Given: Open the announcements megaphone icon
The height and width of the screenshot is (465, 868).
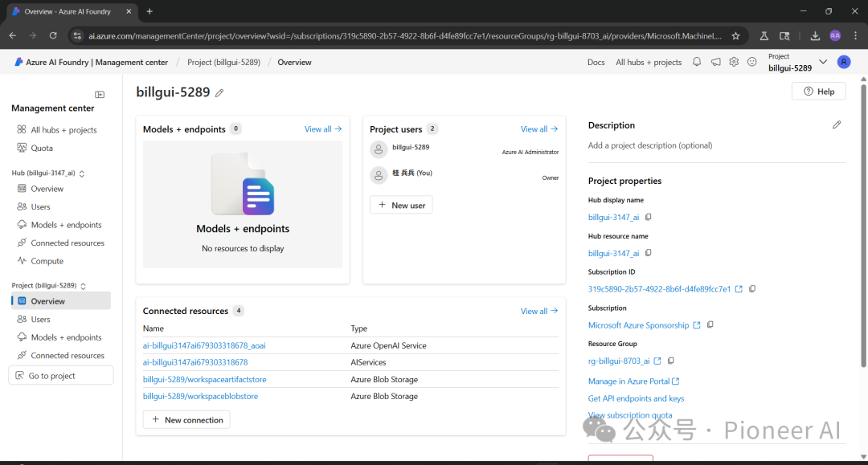Looking at the screenshot, I should (715, 62).
